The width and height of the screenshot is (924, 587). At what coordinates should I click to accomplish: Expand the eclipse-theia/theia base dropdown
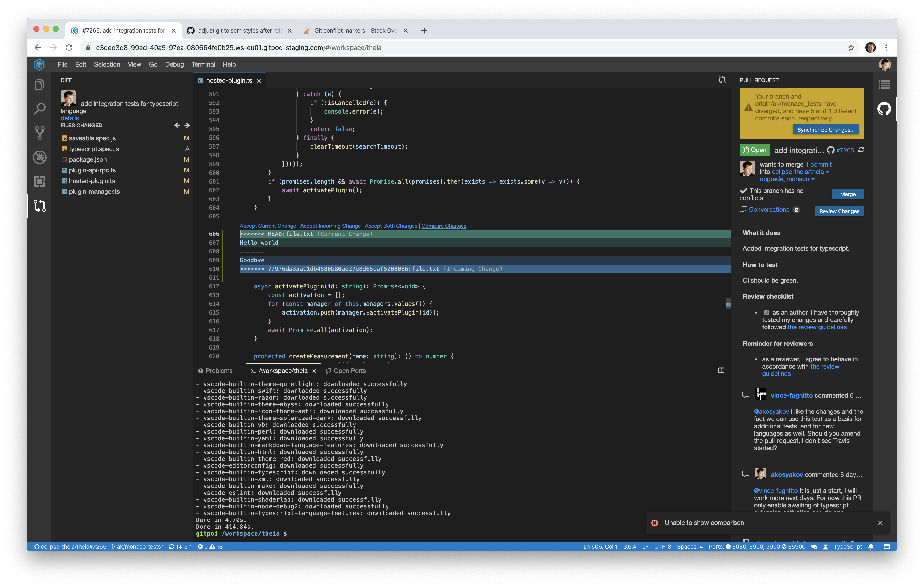pos(828,172)
